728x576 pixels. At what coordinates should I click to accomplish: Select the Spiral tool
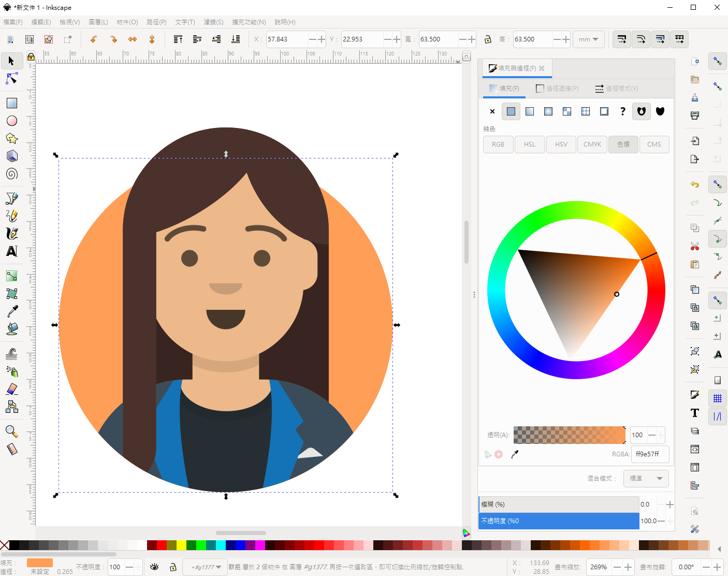(x=11, y=174)
